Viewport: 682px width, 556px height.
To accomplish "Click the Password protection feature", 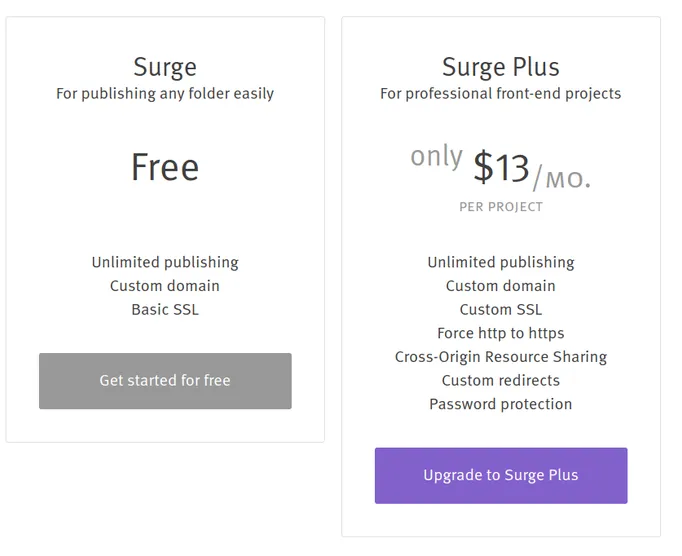I will 501,404.
